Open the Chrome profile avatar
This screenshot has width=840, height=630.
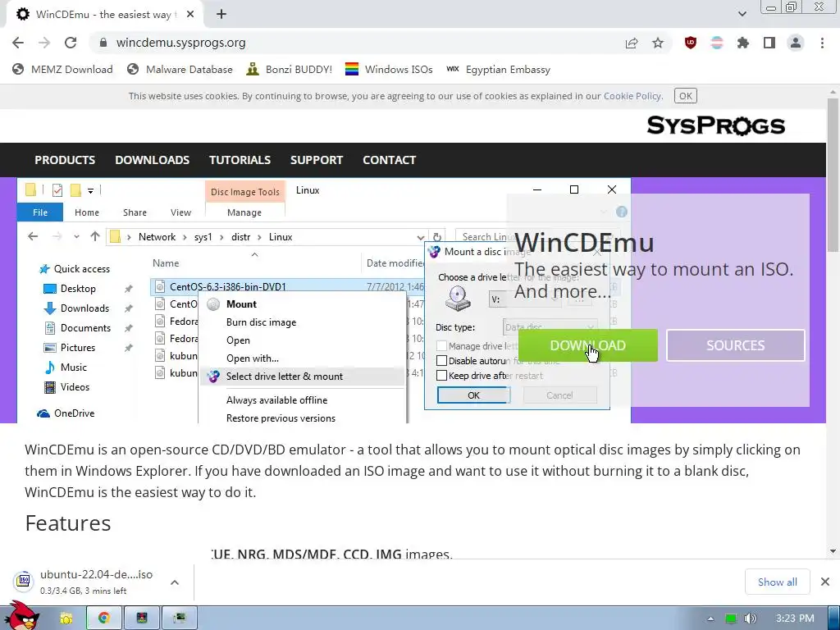(x=796, y=43)
